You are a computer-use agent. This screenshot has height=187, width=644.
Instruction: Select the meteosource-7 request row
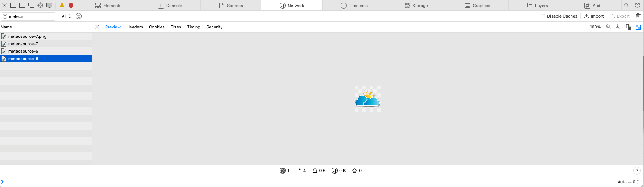click(x=46, y=44)
